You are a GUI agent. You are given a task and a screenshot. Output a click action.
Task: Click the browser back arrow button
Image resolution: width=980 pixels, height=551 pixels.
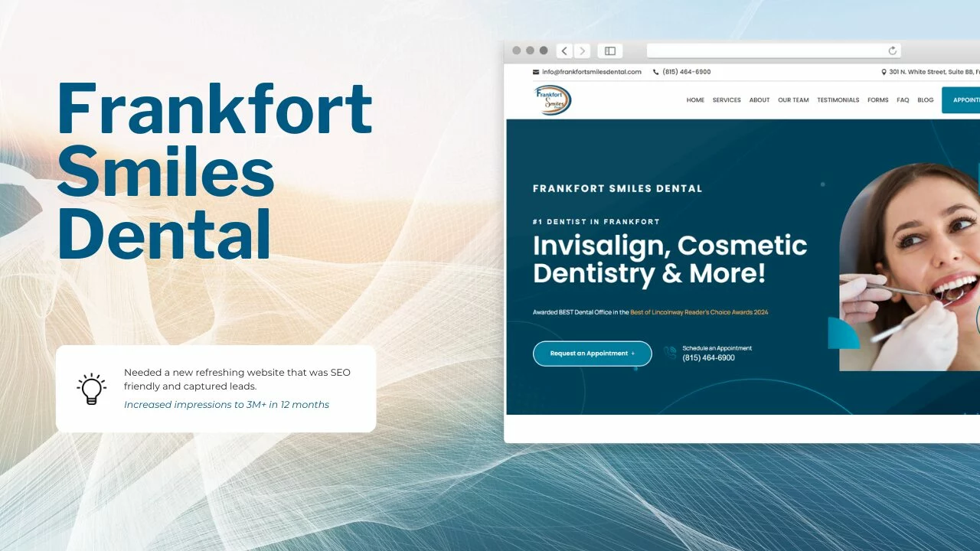click(x=564, y=51)
